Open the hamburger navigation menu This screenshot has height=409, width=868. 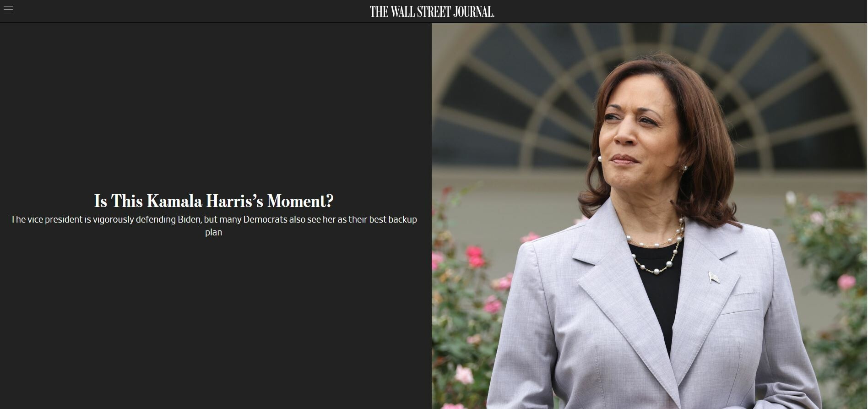click(8, 10)
